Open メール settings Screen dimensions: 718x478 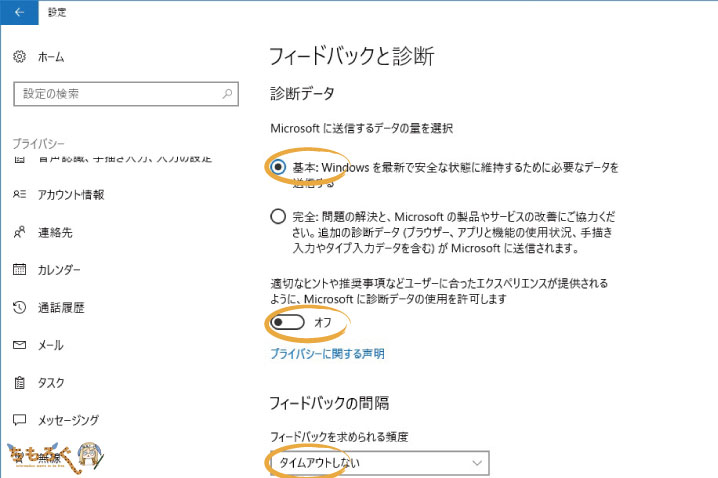pyautogui.click(x=50, y=345)
